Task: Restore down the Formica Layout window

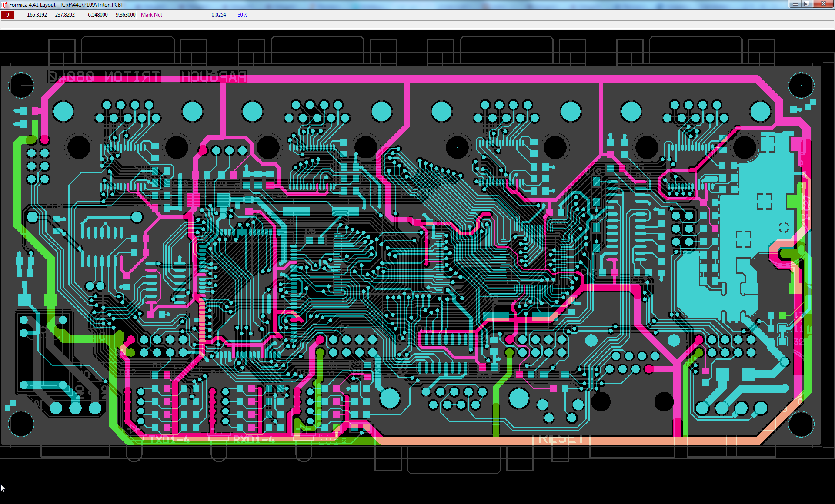Action: click(806, 4)
